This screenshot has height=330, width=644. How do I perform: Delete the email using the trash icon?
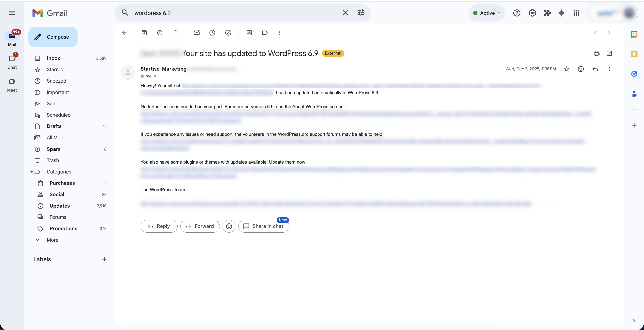[175, 33]
